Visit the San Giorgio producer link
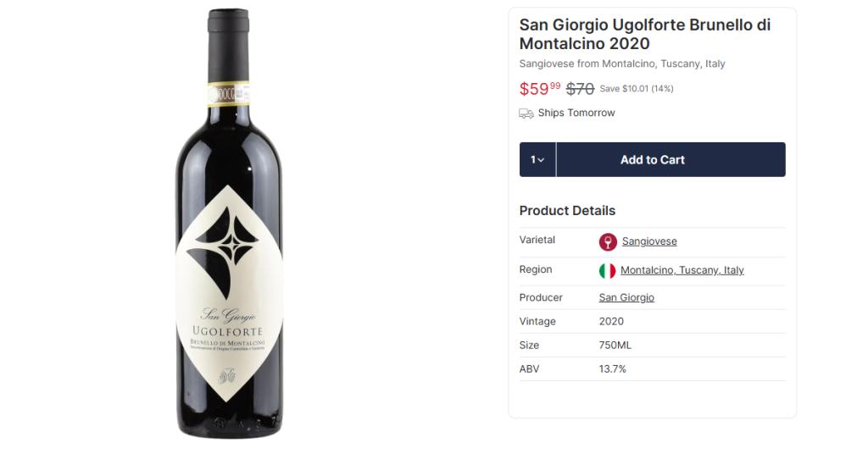The image size is (868, 454). pos(626,297)
